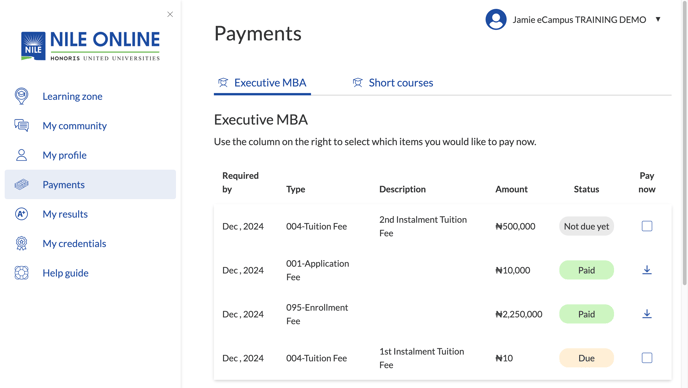Click the 'Pay now' column header
Image resolution: width=688 pixels, height=388 pixels.
point(647,182)
